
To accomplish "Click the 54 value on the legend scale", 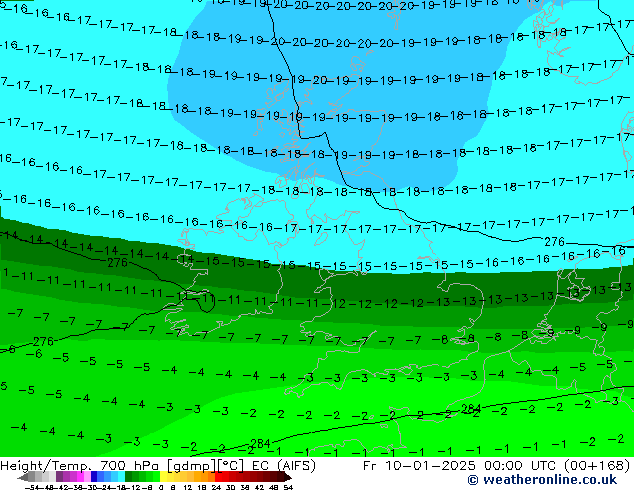I will click(288, 487).
